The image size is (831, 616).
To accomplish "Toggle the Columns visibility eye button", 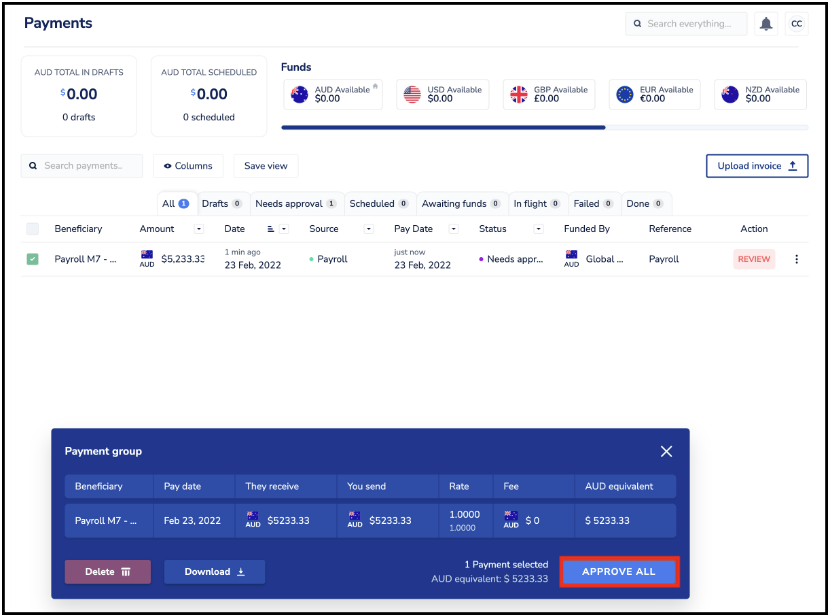I will coord(188,166).
